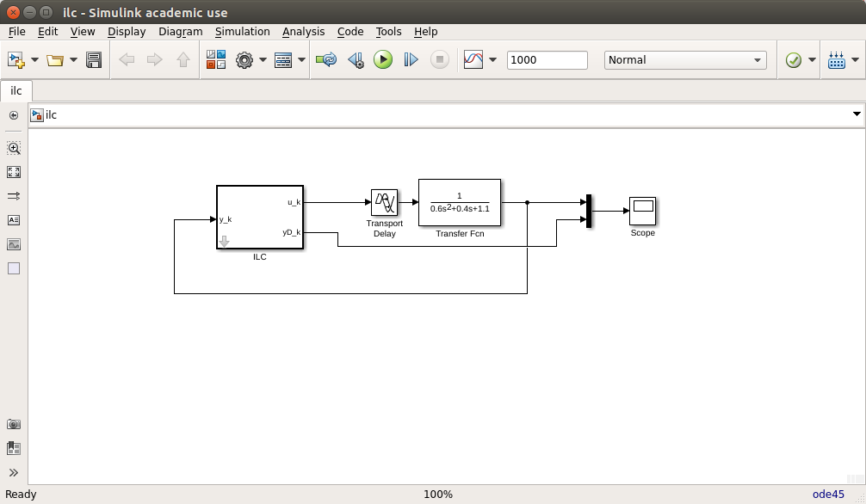Click the Up to Parent arrow
This screenshot has height=504, width=866.
click(183, 59)
